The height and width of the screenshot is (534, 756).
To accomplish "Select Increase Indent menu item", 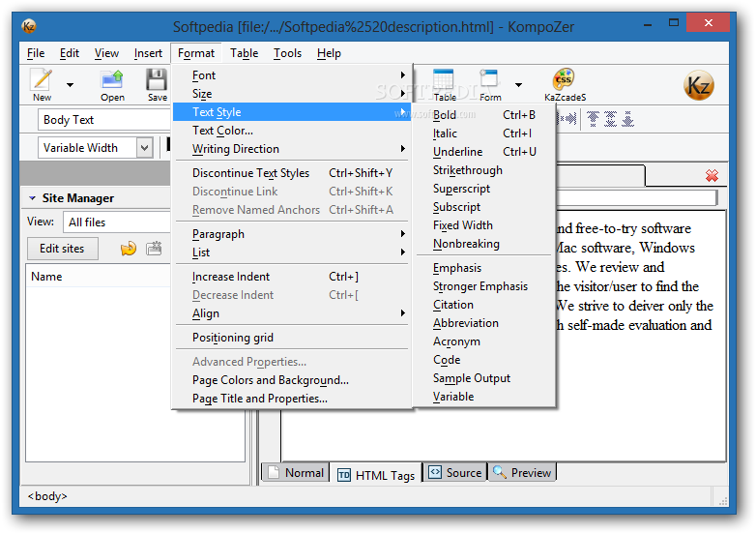I will pyautogui.click(x=292, y=277).
